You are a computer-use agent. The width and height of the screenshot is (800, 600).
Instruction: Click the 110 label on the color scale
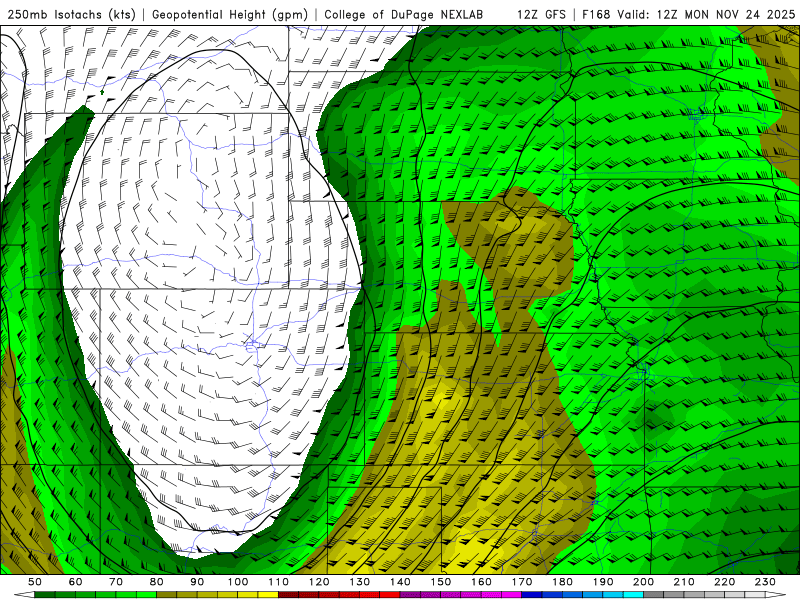click(279, 582)
